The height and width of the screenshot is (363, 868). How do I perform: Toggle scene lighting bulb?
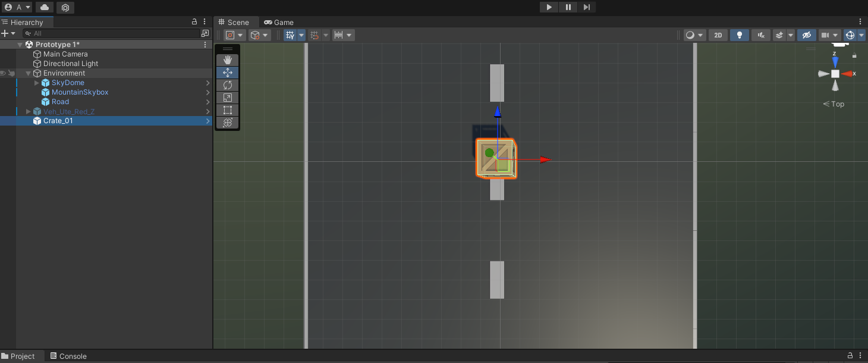(x=739, y=35)
